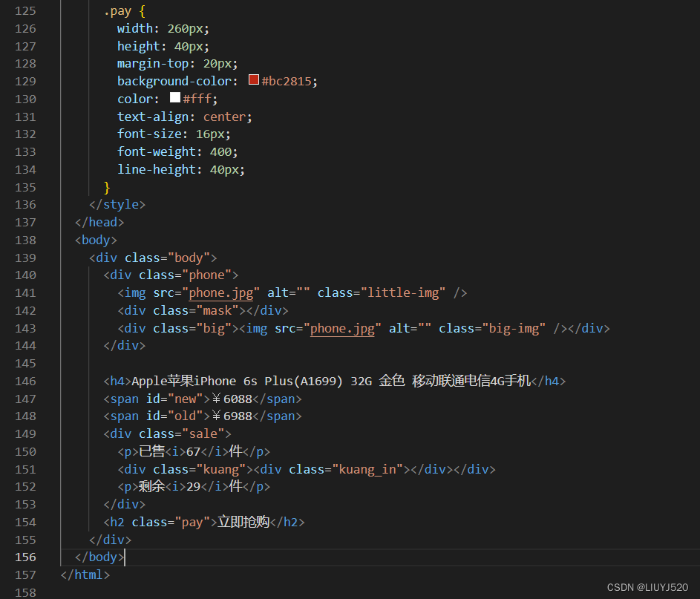Click the "pay" class value on line 154
The height and width of the screenshot is (599, 700).
click(192, 523)
